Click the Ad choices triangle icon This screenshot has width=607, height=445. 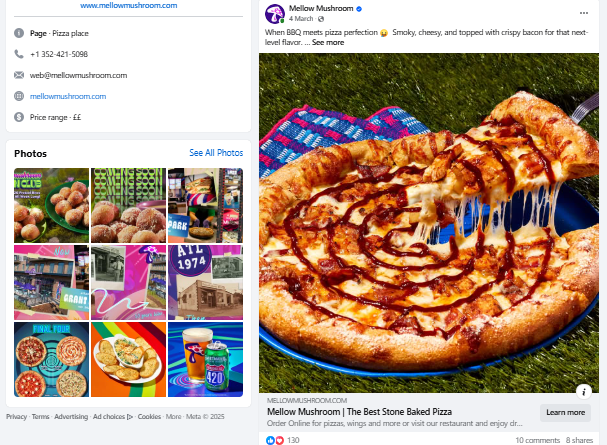pos(129,416)
